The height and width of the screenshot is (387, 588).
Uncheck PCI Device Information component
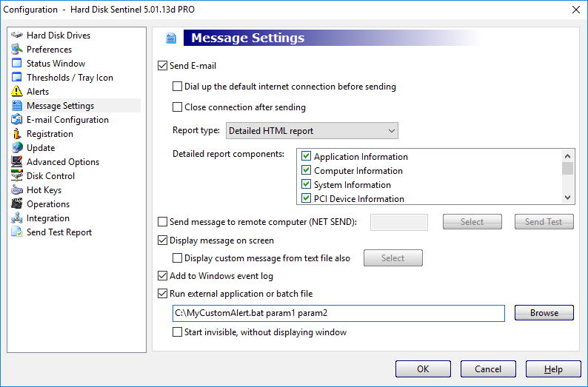tap(307, 198)
